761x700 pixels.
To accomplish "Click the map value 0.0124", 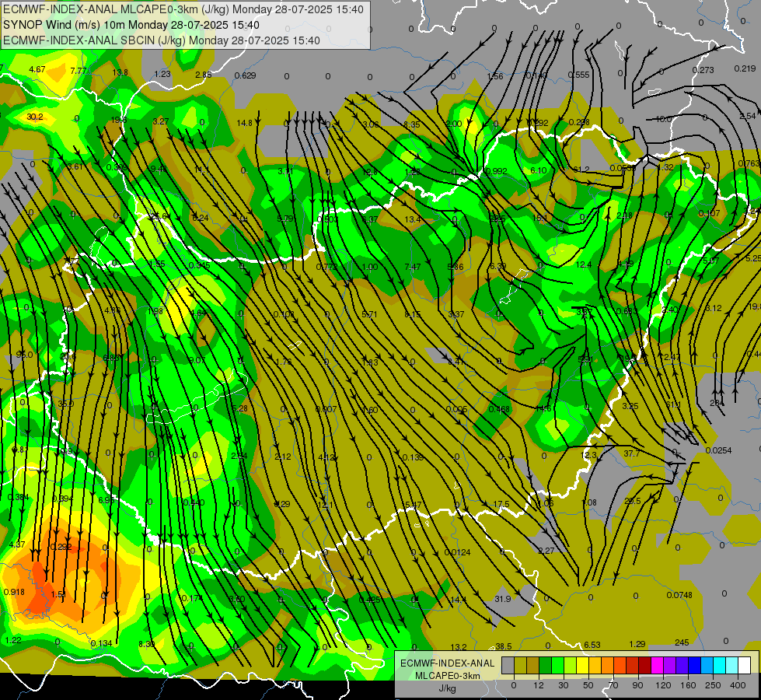I will click(457, 552).
